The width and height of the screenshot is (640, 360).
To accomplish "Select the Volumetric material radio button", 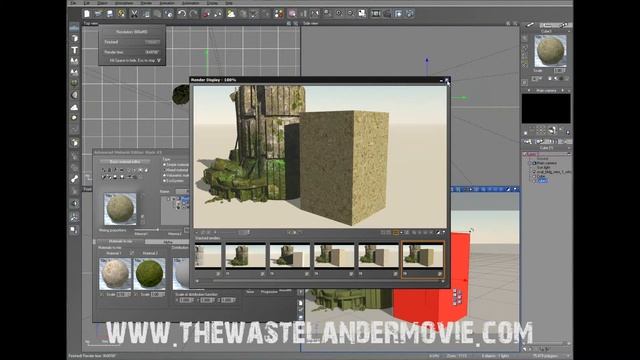I will click(164, 175).
